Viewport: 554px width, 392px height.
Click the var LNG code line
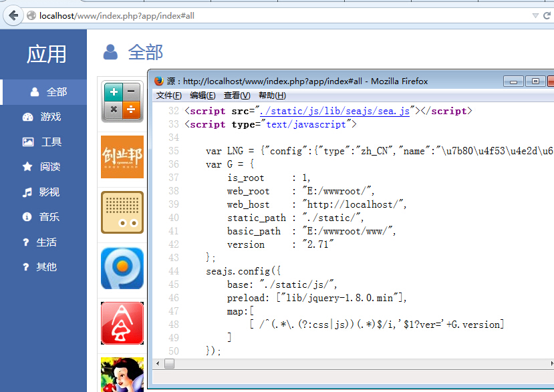[x=380, y=151]
